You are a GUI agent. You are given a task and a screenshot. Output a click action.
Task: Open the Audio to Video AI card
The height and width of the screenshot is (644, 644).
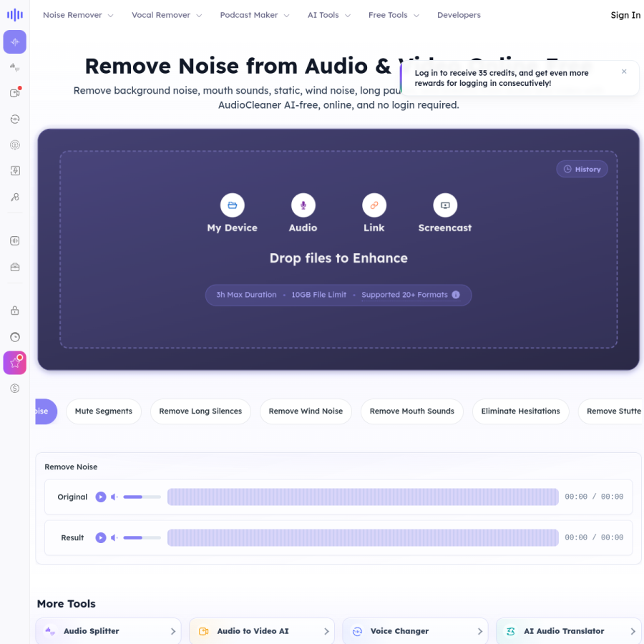point(262,631)
